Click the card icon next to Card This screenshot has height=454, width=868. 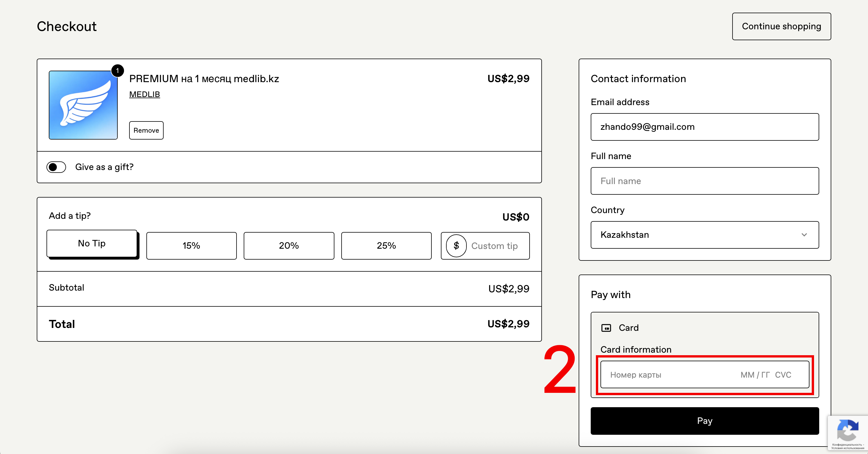coord(606,328)
